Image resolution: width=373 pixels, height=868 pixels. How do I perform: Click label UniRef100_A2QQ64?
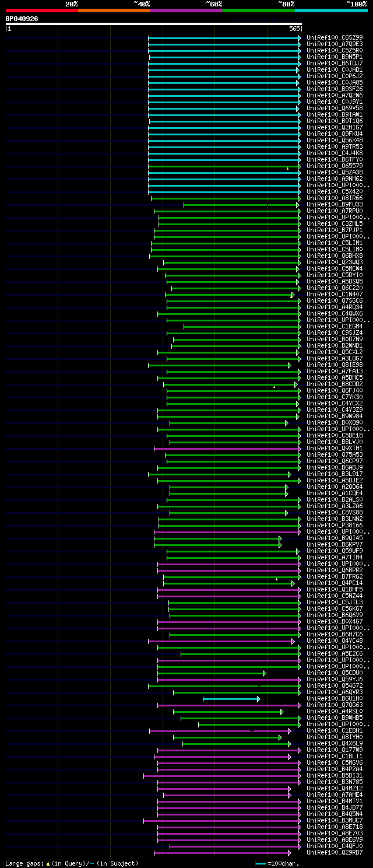[x=335, y=487]
